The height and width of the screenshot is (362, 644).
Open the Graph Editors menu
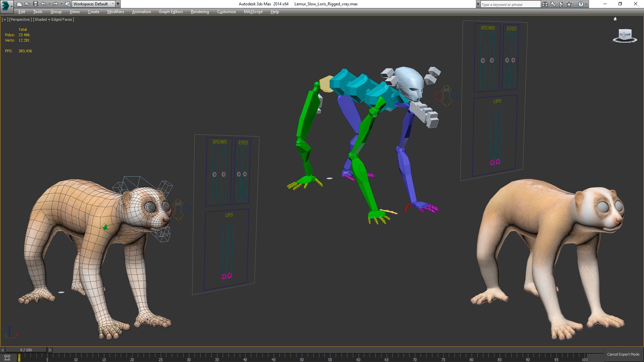[x=171, y=12]
